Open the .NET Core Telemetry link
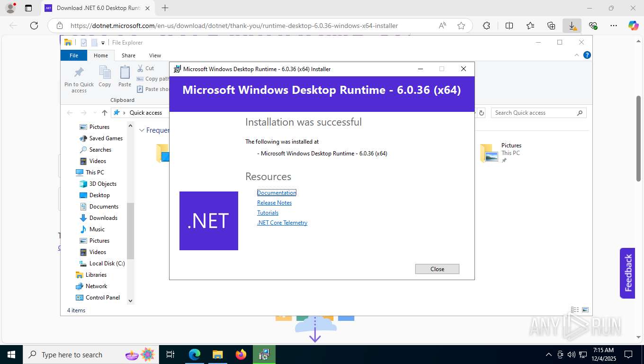 (x=282, y=222)
